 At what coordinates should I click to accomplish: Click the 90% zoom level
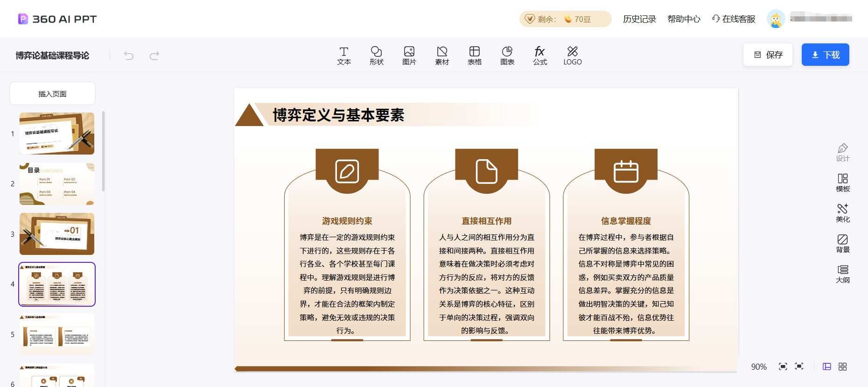pyautogui.click(x=759, y=367)
